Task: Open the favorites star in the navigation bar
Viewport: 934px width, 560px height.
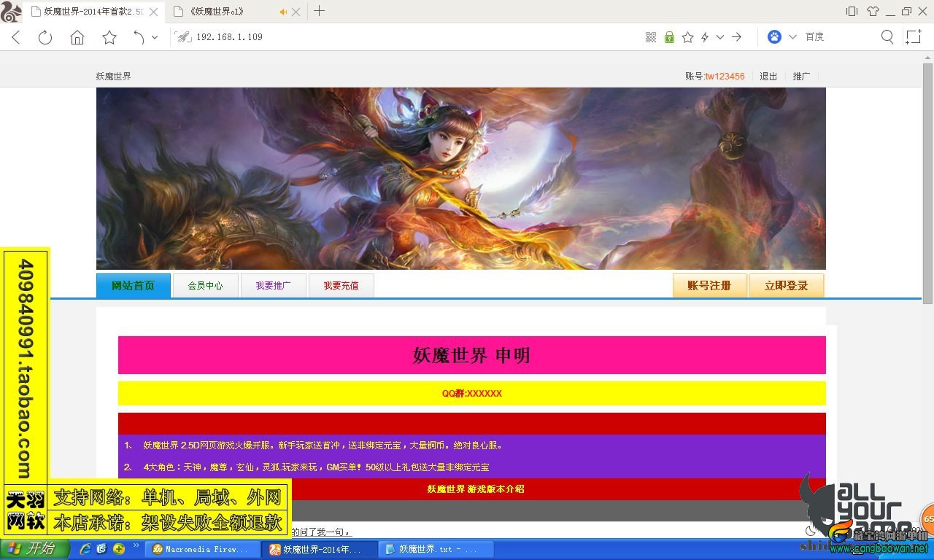Action: point(109,37)
